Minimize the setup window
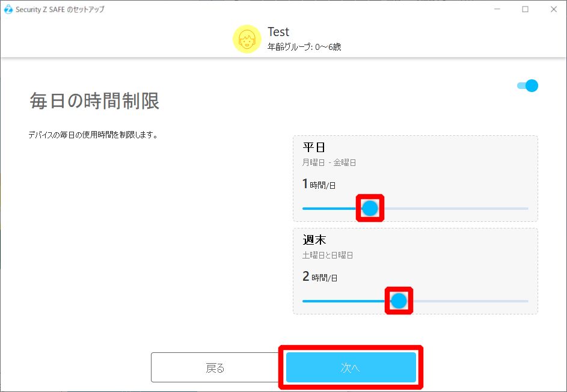The height and width of the screenshot is (392, 567). point(497,9)
